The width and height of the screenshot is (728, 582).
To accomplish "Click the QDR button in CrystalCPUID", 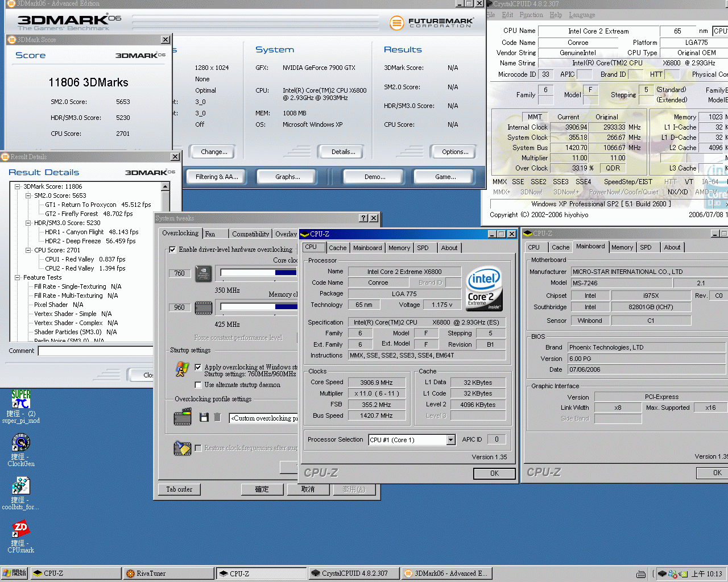I will pos(613,168).
